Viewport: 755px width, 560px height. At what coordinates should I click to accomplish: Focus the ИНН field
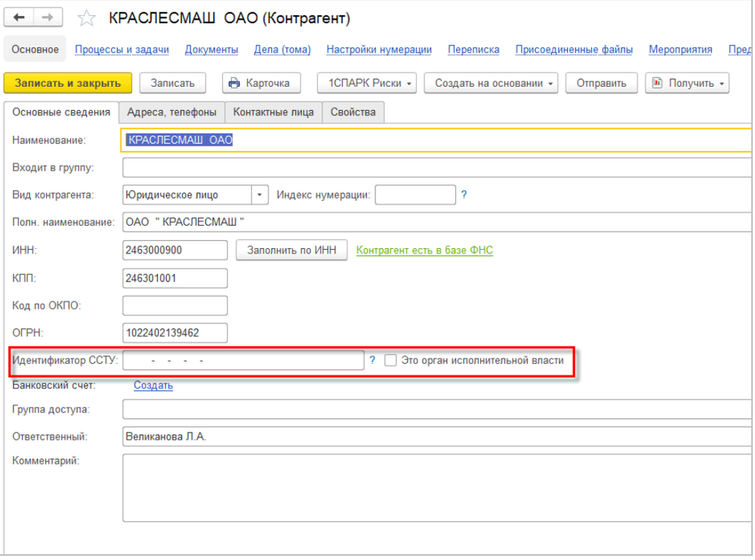(x=175, y=251)
